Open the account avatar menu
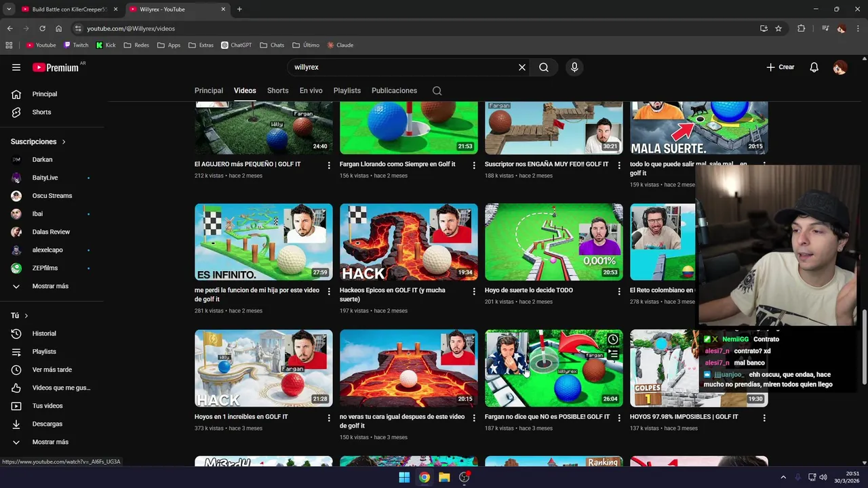Viewport: 868px width, 488px height. point(840,67)
